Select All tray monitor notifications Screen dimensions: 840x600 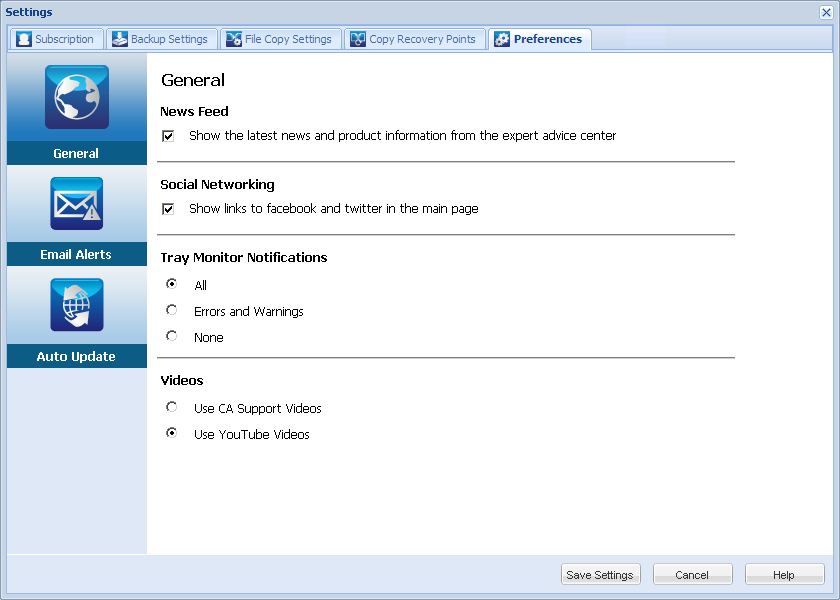point(171,284)
